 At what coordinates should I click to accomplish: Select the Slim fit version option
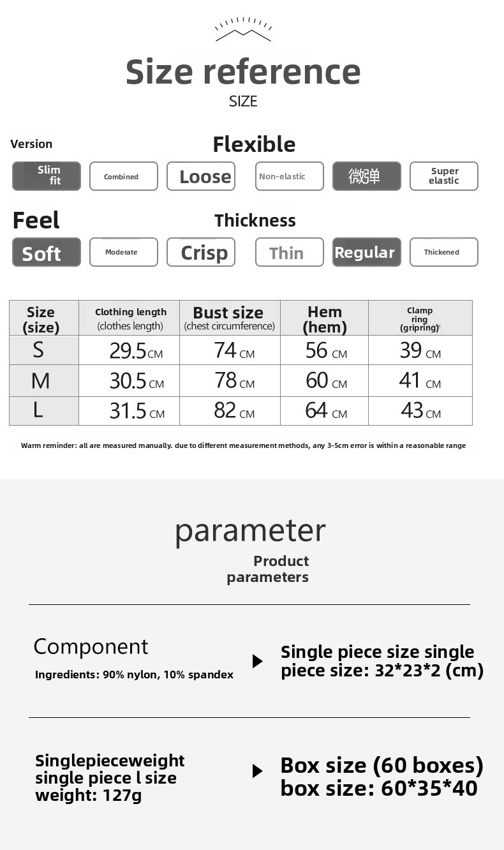(47, 176)
